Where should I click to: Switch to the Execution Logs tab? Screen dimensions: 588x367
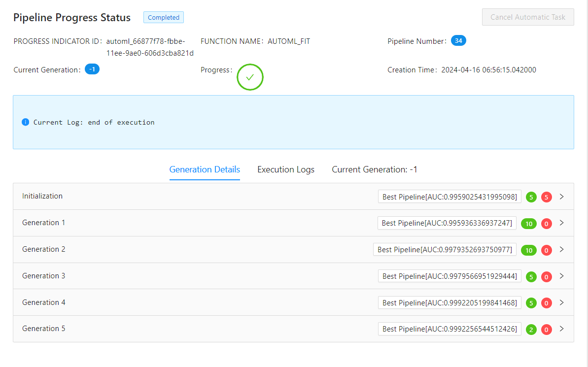coord(286,169)
